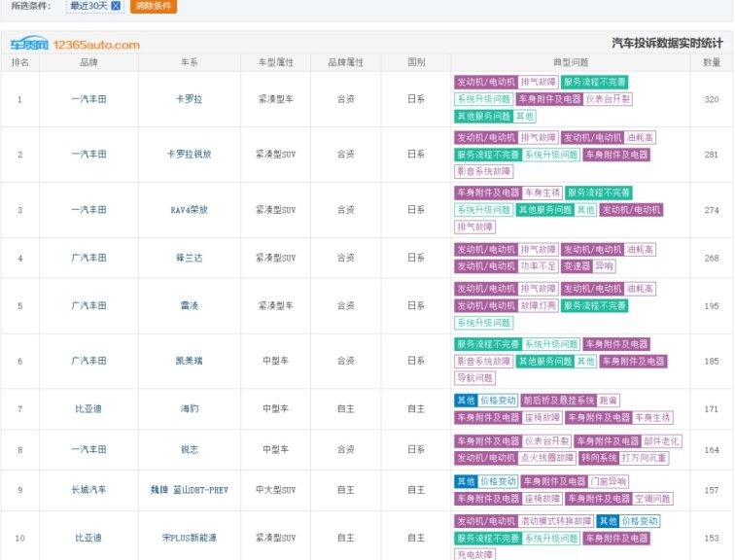Open the RAV4荣放 car series link

tap(190, 210)
